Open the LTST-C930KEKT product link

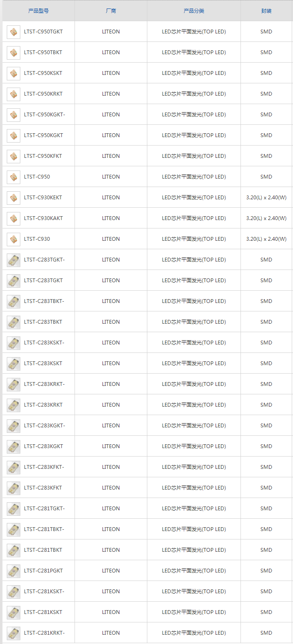(x=44, y=197)
